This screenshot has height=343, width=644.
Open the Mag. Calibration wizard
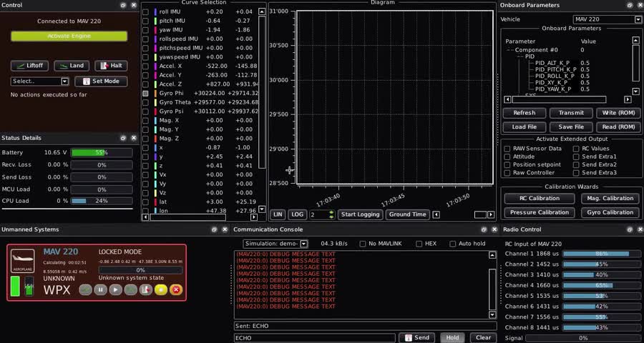[x=610, y=199]
